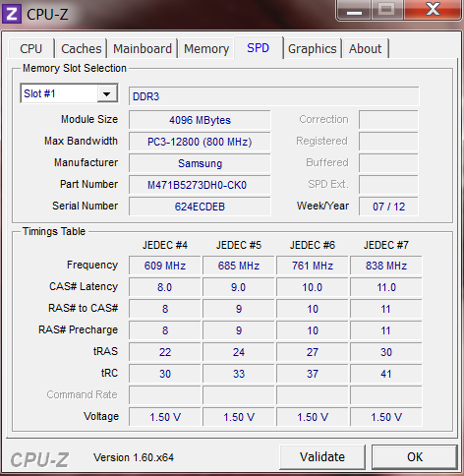Open the Graphics tab

(313, 49)
